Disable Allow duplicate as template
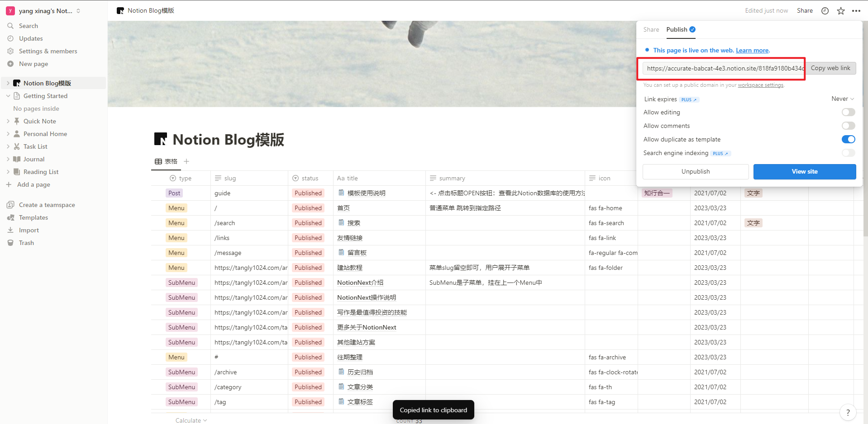The height and width of the screenshot is (424, 868). point(848,139)
